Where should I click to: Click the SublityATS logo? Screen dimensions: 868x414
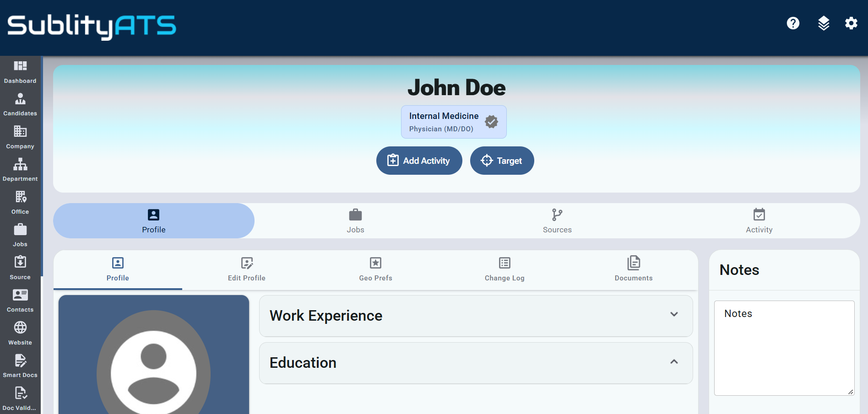pos(92,27)
